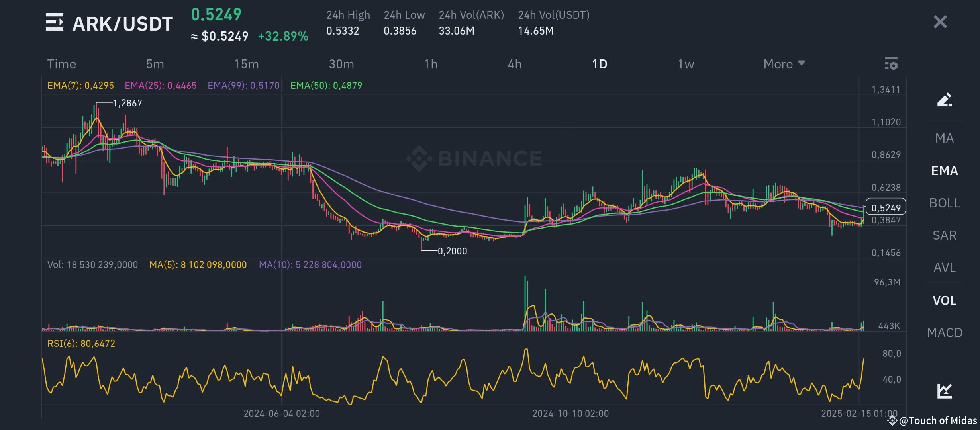Click the RSI(6) indicator label
The image size is (980, 430).
click(x=81, y=344)
